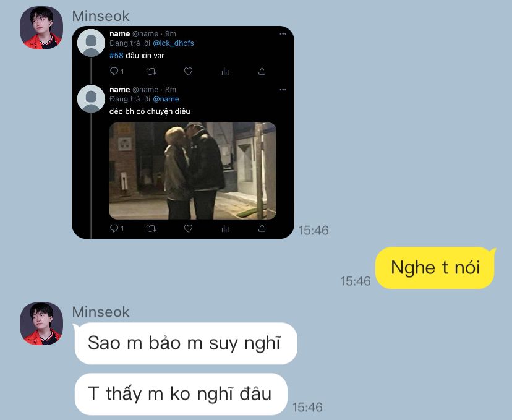Open the analytics icon on the first tweet
The width and height of the screenshot is (512, 420).
[225, 71]
